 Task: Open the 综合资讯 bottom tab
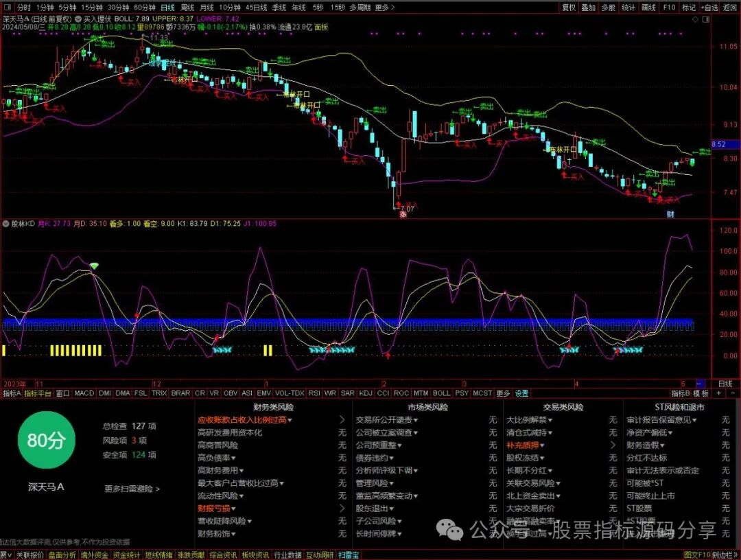(x=223, y=555)
